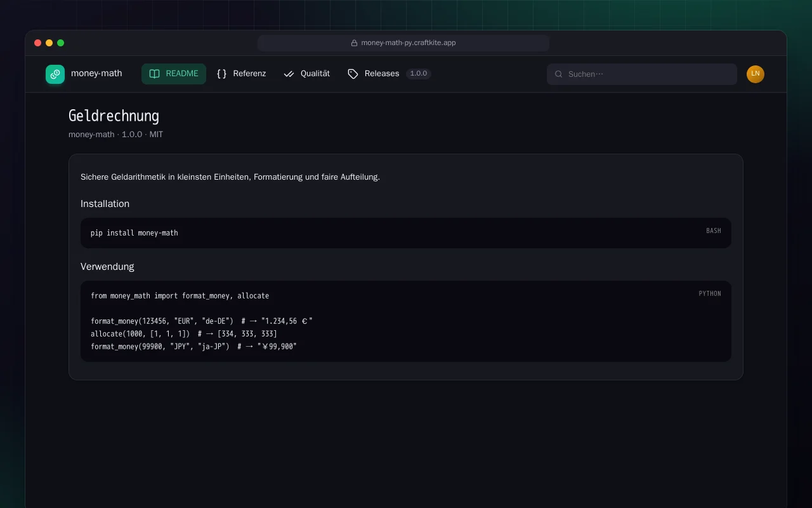Click the "money-math · 1.0.0 · MIT" subtitle
This screenshot has height=508, width=812.
[116, 135]
